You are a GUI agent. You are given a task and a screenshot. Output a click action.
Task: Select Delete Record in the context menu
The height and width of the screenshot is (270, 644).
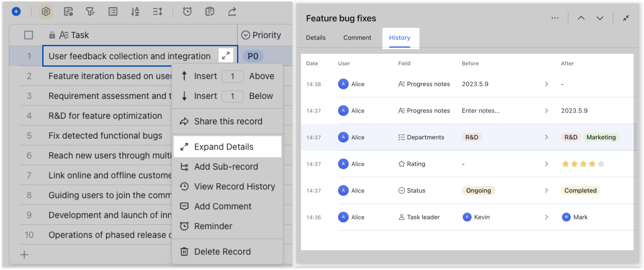pos(227,251)
